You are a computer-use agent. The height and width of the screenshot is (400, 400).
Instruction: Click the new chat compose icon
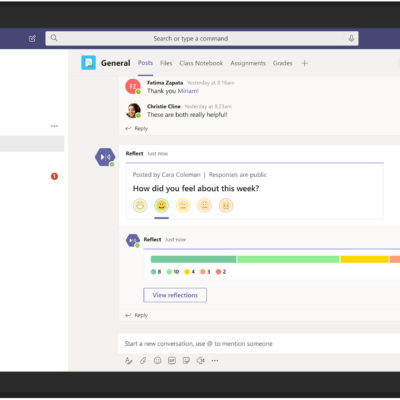tap(32, 39)
